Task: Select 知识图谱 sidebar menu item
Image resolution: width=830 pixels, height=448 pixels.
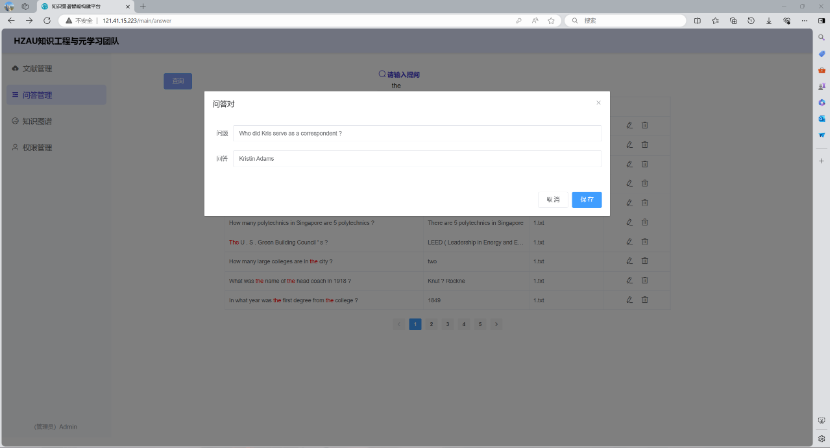Action: pos(37,121)
